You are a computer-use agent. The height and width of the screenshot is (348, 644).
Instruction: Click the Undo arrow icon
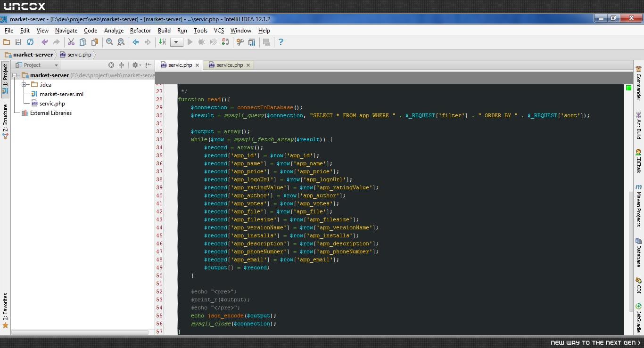pyautogui.click(x=45, y=42)
